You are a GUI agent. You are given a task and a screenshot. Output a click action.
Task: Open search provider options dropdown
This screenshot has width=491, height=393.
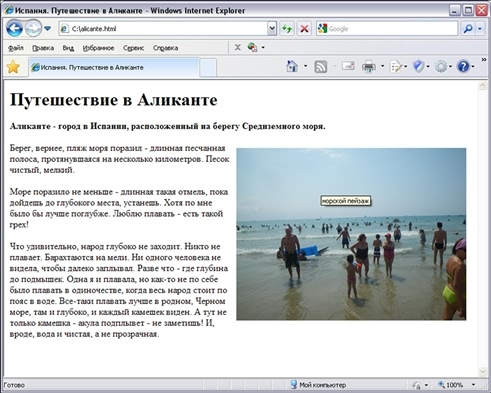click(x=480, y=29)
